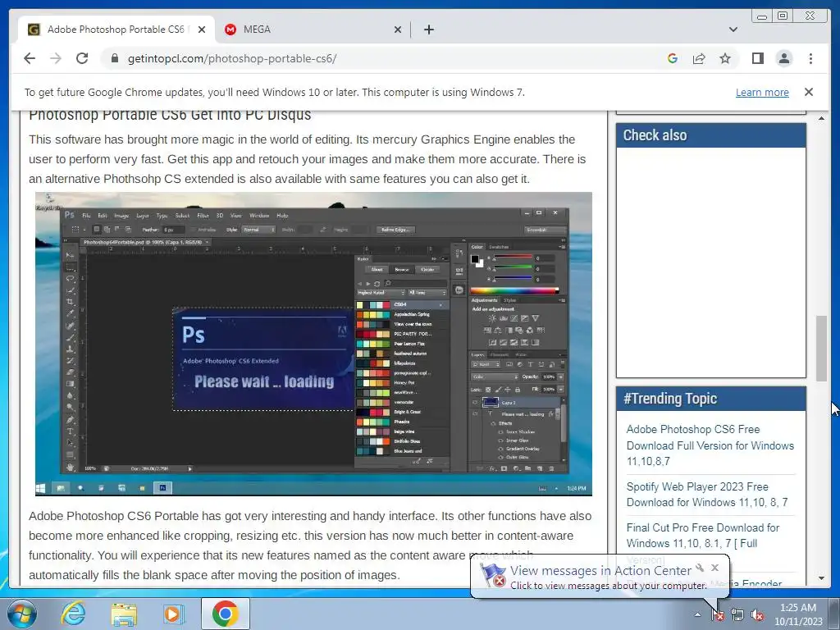Viewport: 840px width, 630px height.
Task: Close the Action Center notification balloon
Action: click(714, 568)
